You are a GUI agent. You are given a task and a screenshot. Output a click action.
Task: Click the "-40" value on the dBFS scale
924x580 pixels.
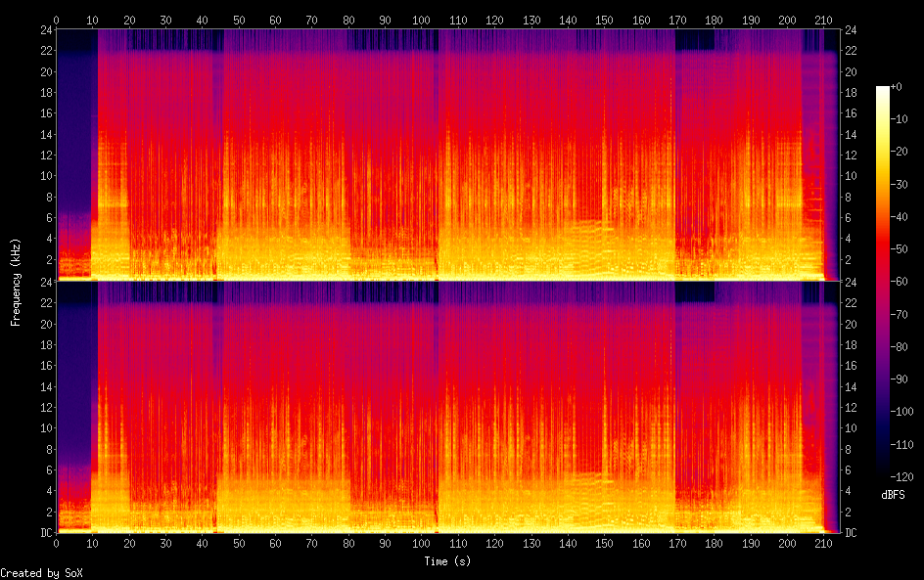coord(900,217)
